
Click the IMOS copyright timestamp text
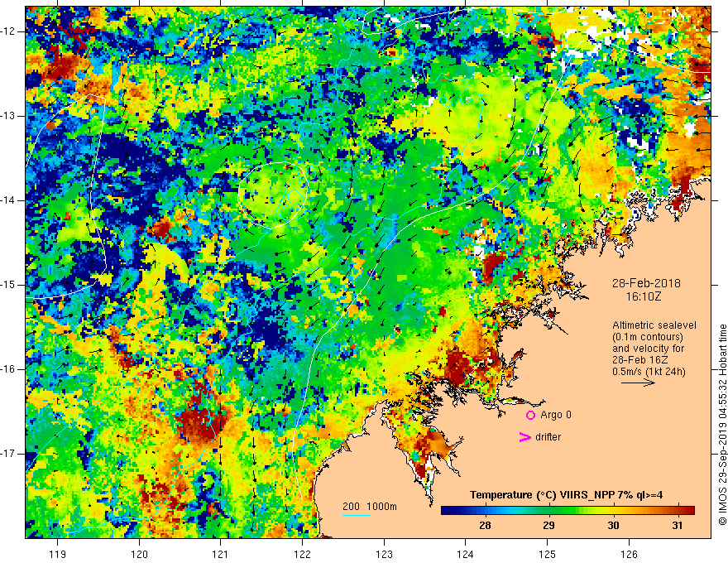[722, 425]
